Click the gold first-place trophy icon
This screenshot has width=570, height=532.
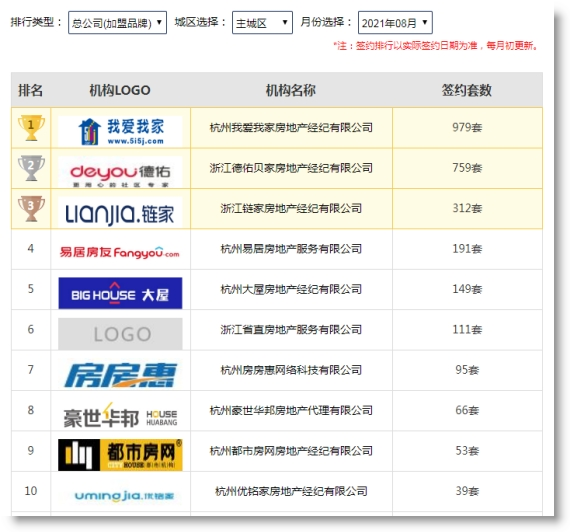coord(31,128)
